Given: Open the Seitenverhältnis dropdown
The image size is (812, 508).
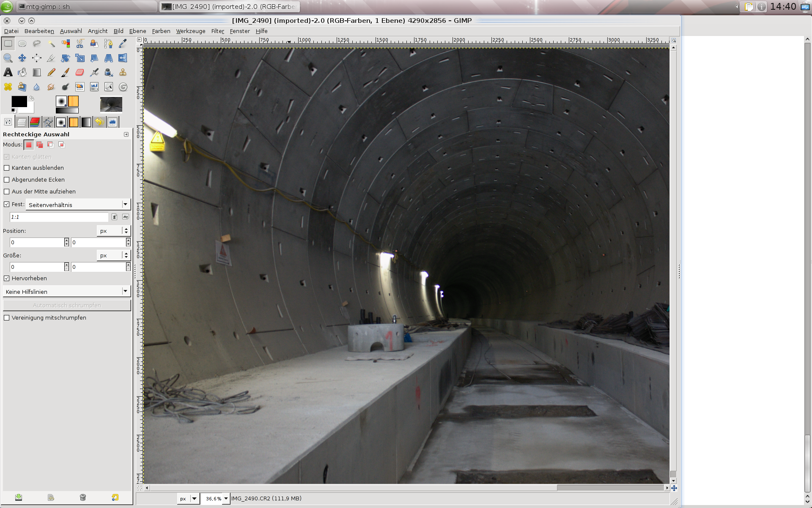Looking at the screenshot, I should pyautogui.click(x=78, y=204).
